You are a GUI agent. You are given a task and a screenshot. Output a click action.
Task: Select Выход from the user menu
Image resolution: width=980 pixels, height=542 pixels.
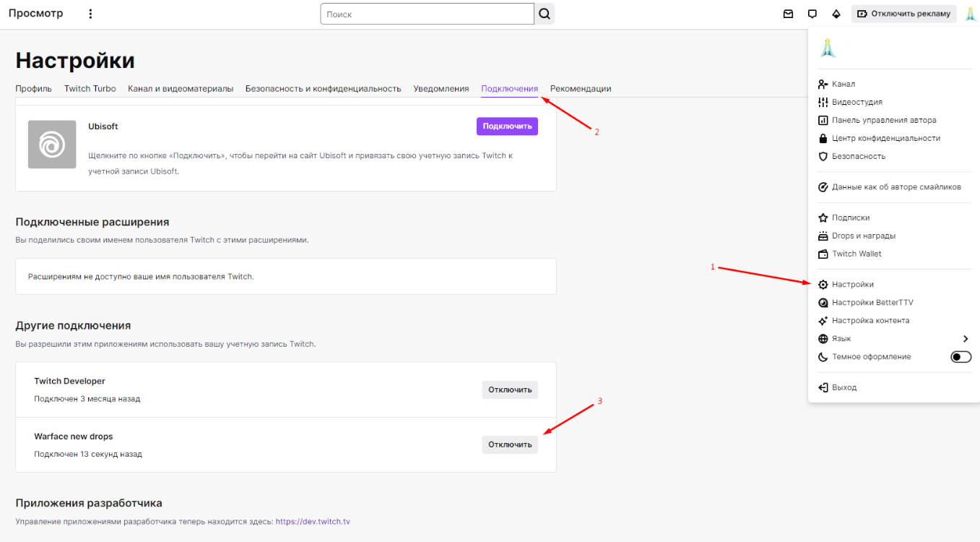844,387
